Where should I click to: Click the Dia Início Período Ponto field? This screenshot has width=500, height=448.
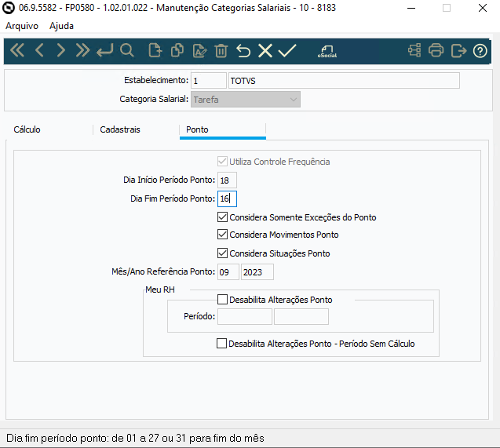[x=227, y=180]
